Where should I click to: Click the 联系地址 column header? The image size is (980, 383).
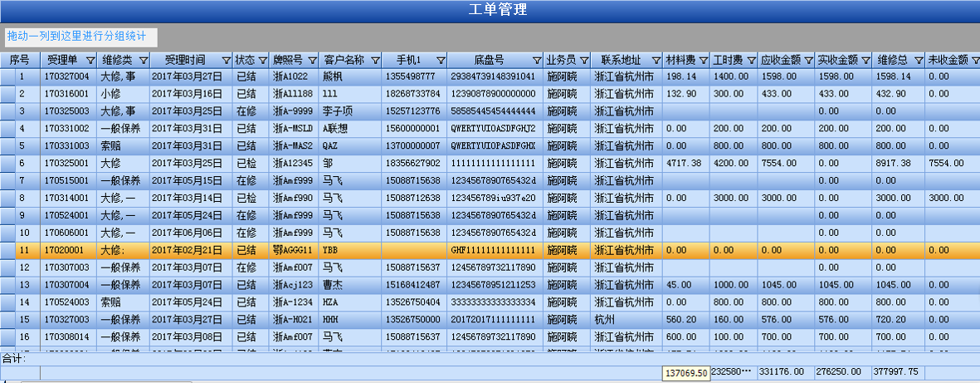coord(621,61)
